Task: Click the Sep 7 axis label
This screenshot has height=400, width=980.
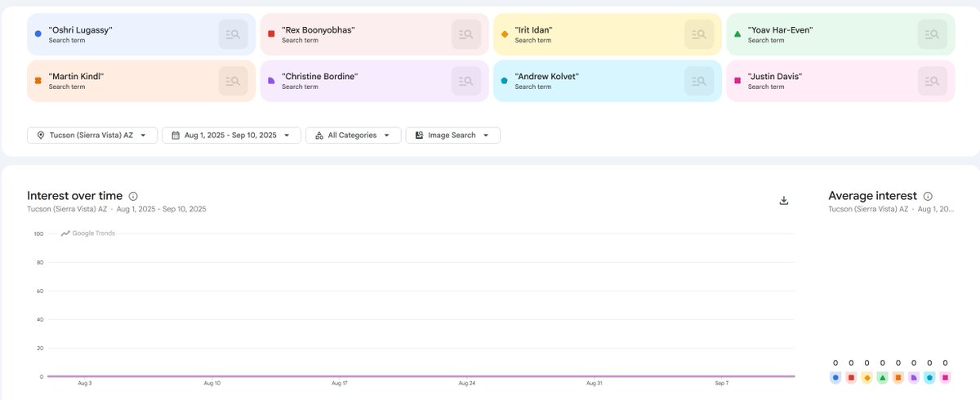Action: (x=722, y=383)
